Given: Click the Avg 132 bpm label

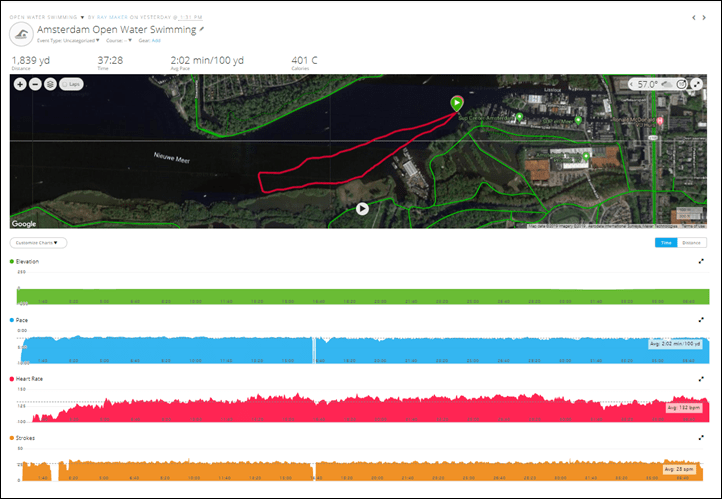Looking at the screenshot, I should (684, 407).
